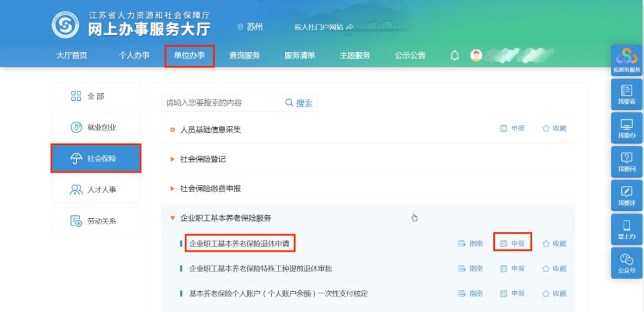Image resolution: width=644 pixels, height=312 pixels.
Task: Go to 大厅首页 tab
Action: [72, 55]
